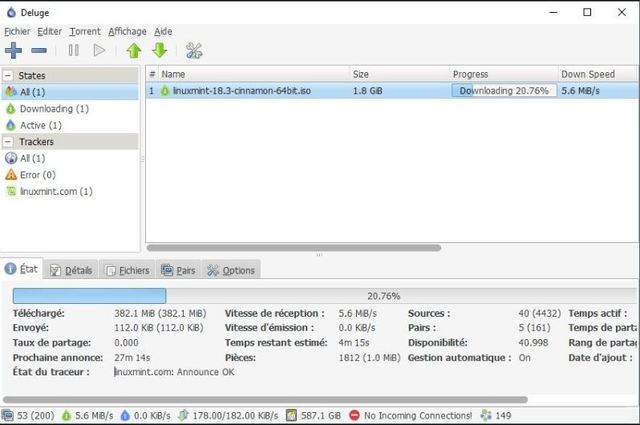Screen dimensions: 640x425
Task: Click the Remove torrent minus icon
Action: tap(39, 50)
